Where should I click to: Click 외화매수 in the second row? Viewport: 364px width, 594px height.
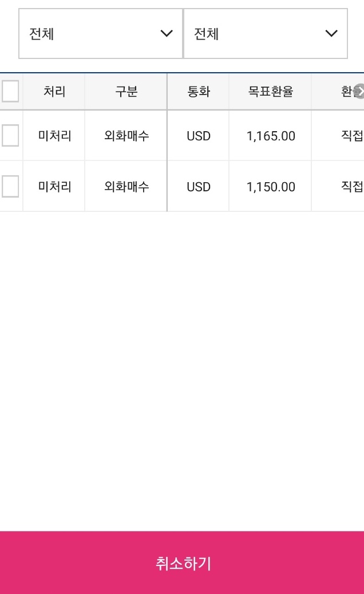(x=126, y=186)
